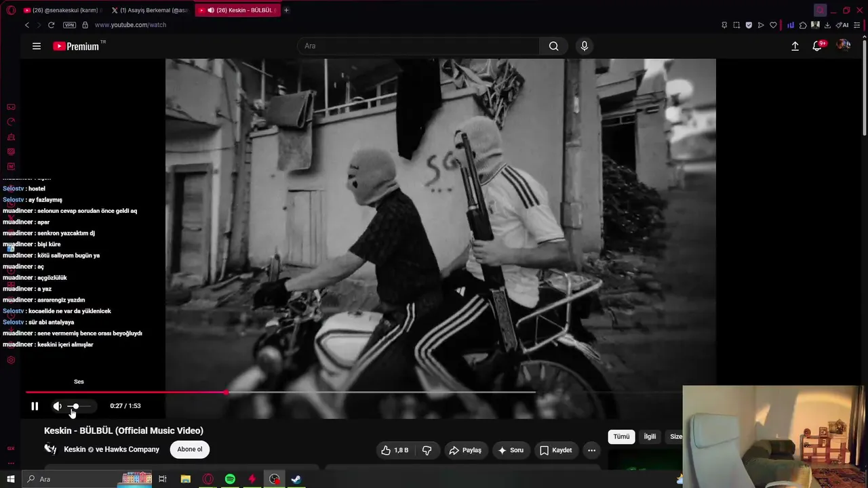868x488 pixels.
Task: Dislike the video
Action: point(427,450)
